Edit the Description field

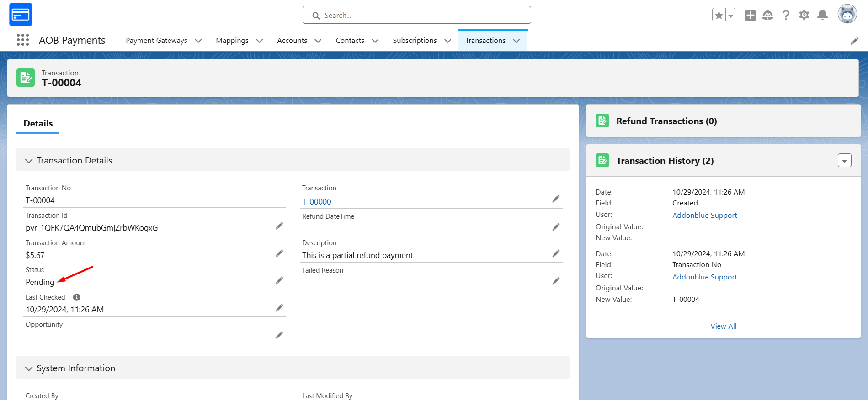556,253
